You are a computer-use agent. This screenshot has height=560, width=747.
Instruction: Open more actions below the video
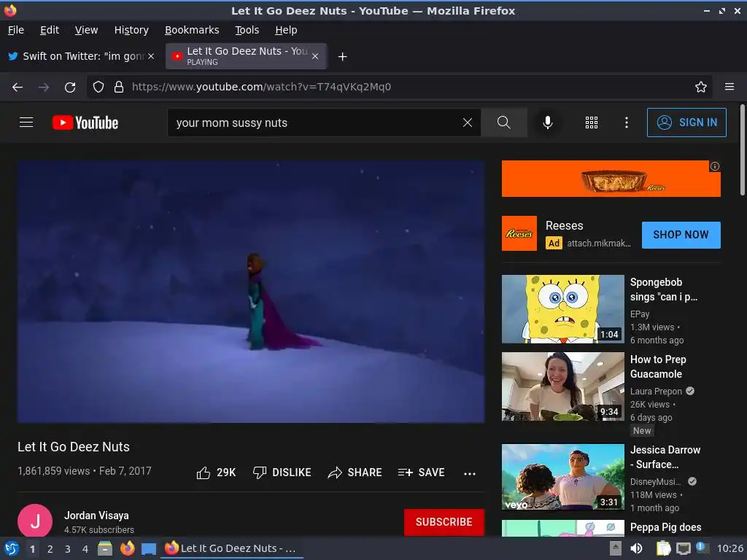click(x=470, y=473)
